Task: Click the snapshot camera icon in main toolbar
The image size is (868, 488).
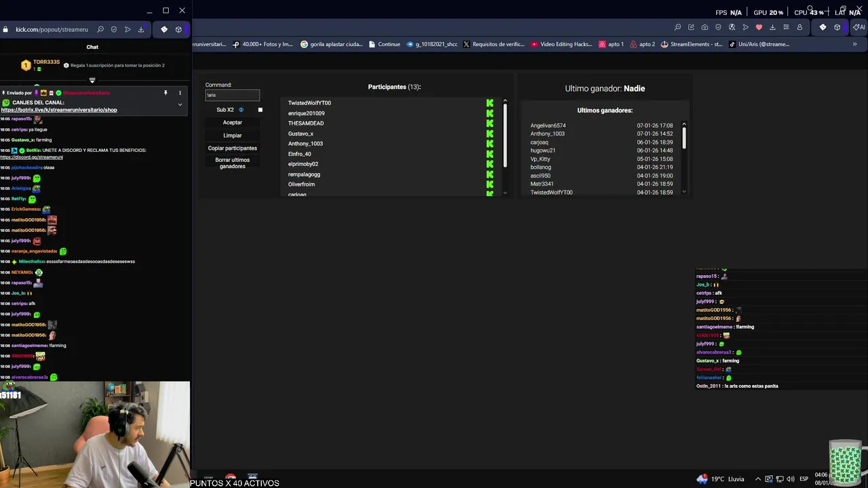Action: 705,27
